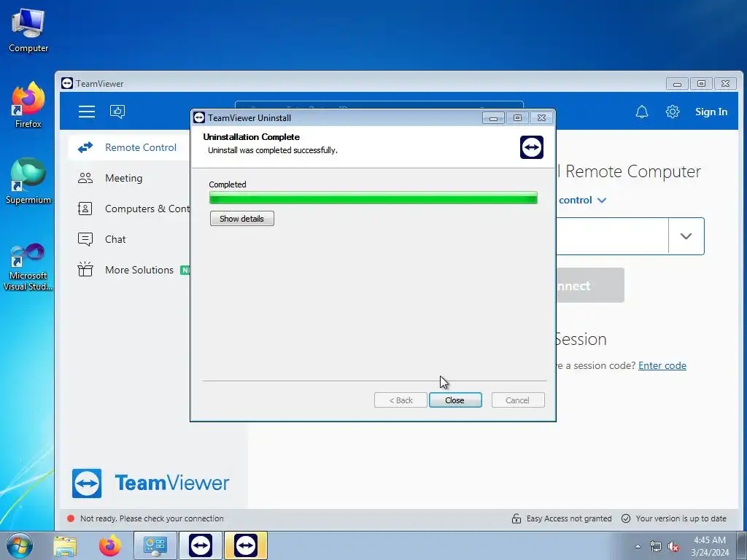Click the feedback thumbs-up icon in TeamViewer header
Screen dimensions: 747x560
[117, 112]
